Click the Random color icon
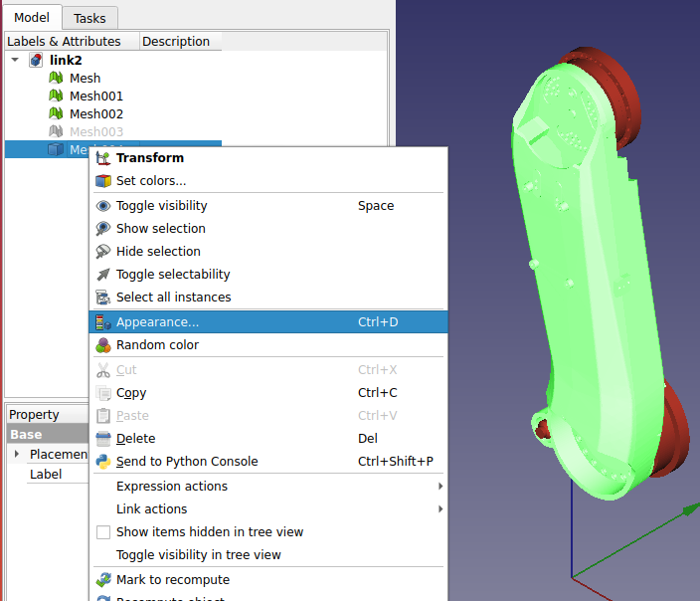This screenshot has width=700, height=601. 103,345
